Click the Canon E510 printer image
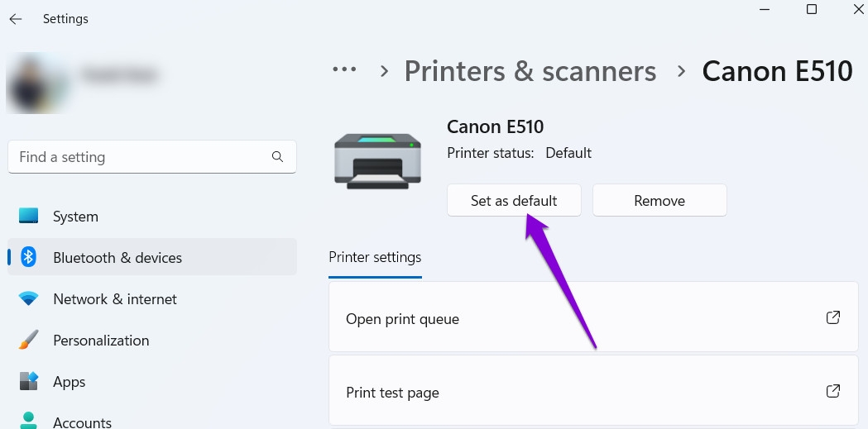 click(377, 161)
